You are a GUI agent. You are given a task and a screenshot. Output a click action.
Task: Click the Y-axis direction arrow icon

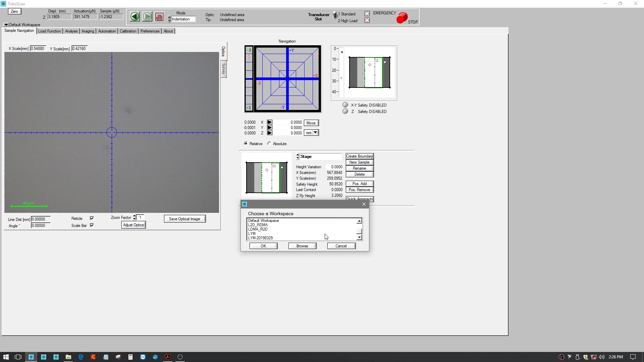click(269, 128)
